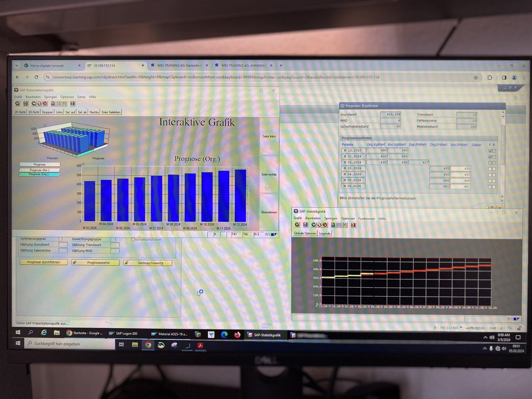Select the Prognose (Org.) legend entry

pos(39,174)
